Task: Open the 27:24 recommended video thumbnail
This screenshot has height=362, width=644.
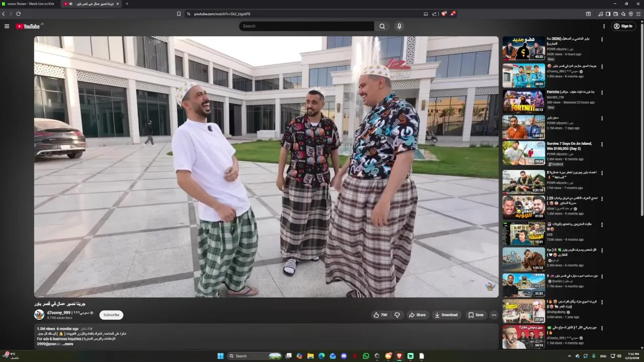Action: (523, 311)
